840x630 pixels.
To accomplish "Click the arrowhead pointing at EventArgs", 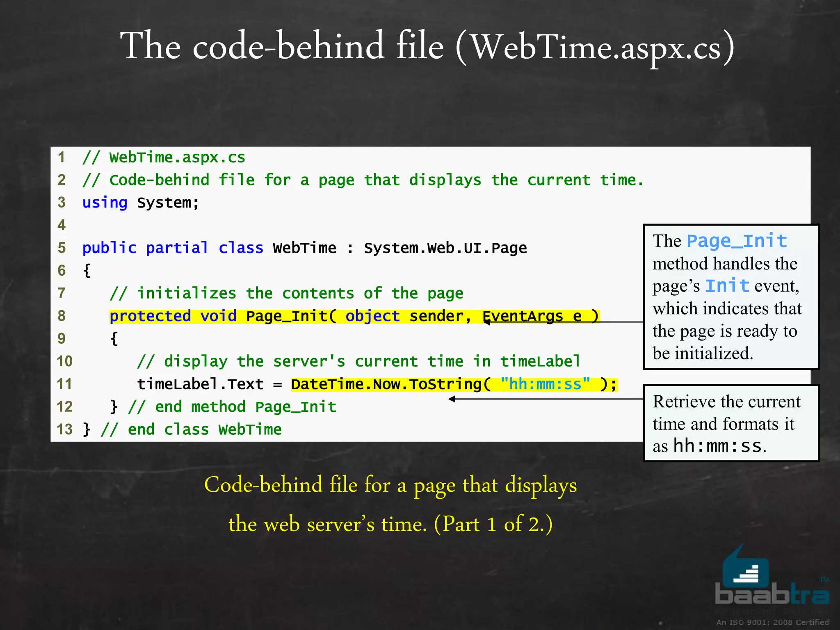I will (486, 322).
